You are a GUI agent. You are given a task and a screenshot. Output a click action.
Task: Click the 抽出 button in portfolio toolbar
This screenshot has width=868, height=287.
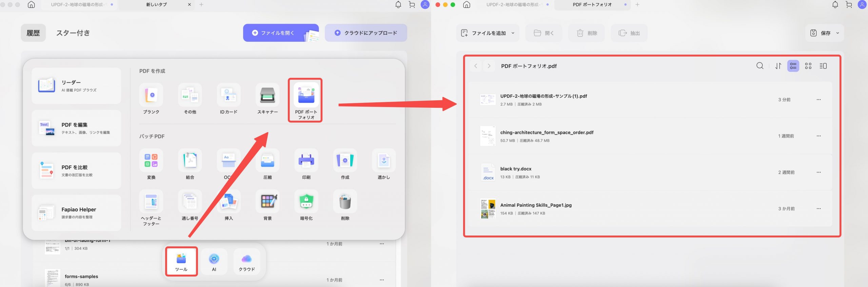click(629, 33)
